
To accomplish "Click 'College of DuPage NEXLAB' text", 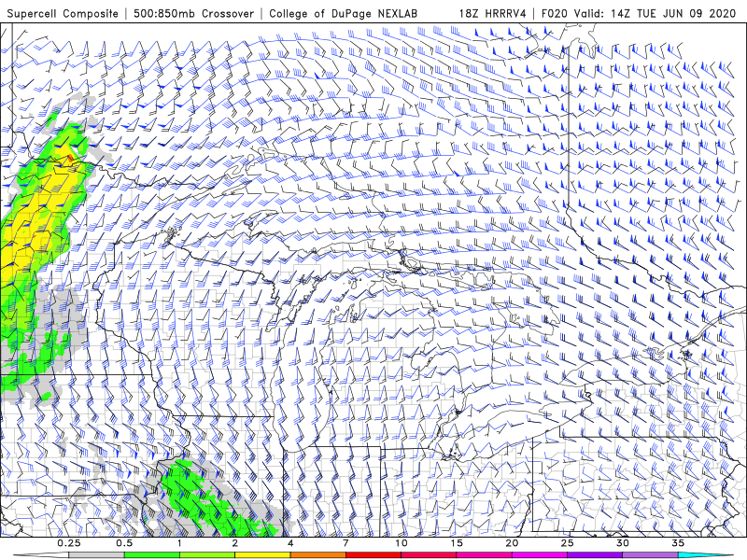I will coord(343,14).
